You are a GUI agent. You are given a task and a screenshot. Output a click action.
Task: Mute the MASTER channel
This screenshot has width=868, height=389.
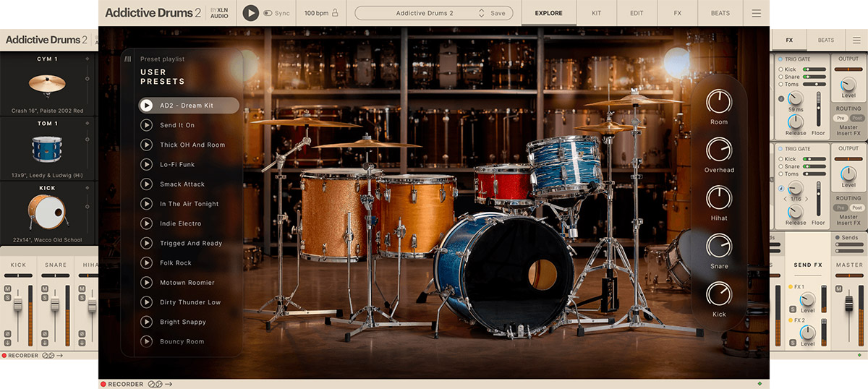(838, 288)
